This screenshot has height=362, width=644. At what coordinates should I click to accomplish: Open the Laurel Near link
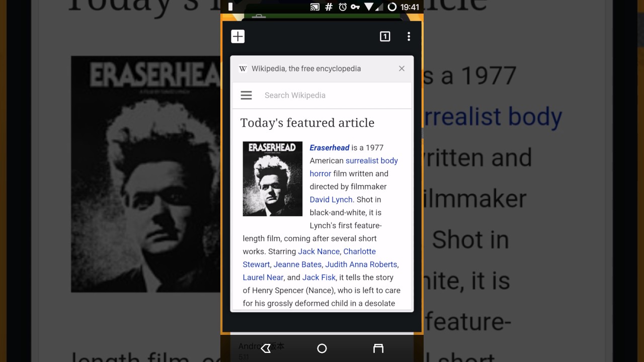point(263,278)
